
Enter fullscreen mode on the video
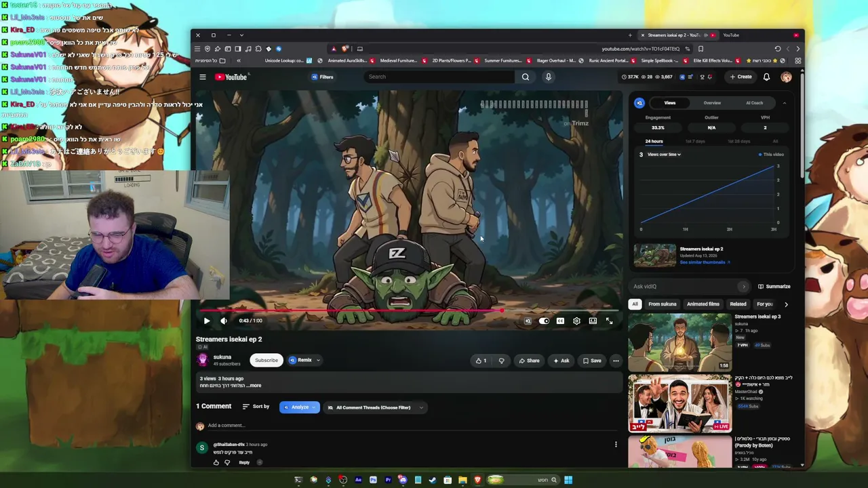[x=609, y=321]
